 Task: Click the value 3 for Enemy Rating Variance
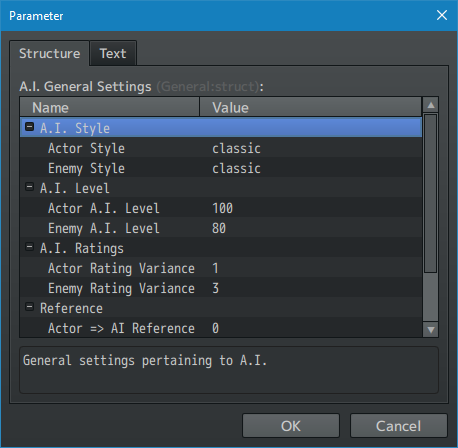click(x=215, y=289)
